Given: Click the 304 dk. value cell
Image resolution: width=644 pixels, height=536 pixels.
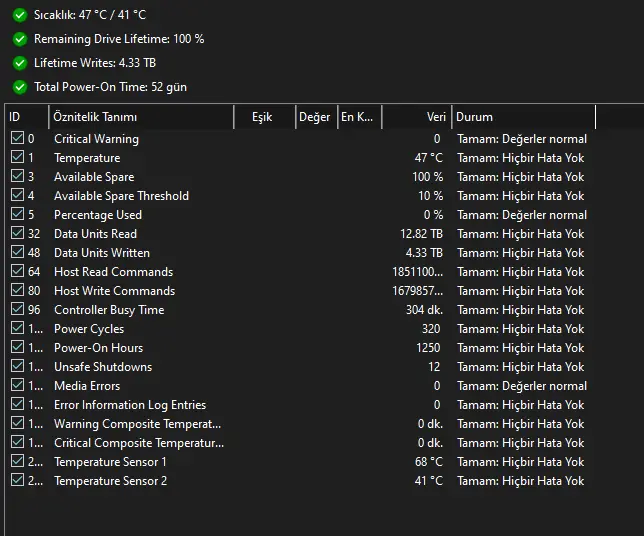Looking at the screenshot, I should 424,310.
